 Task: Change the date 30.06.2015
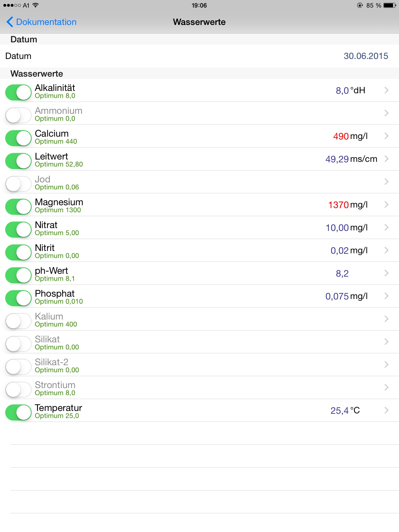pyautogui.click(x=365, y=56)
